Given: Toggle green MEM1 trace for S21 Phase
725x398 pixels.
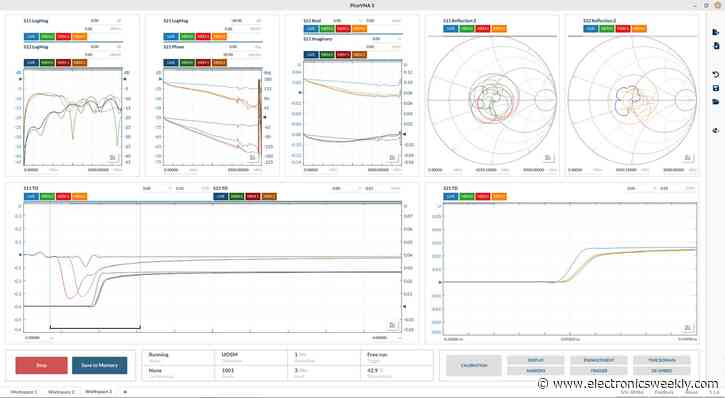Looking at the screenshot, I should pos(187,62).
